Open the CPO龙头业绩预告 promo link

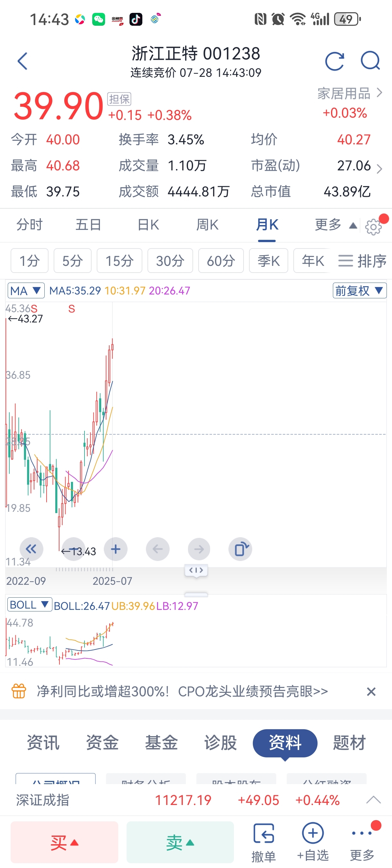point(182,692)
